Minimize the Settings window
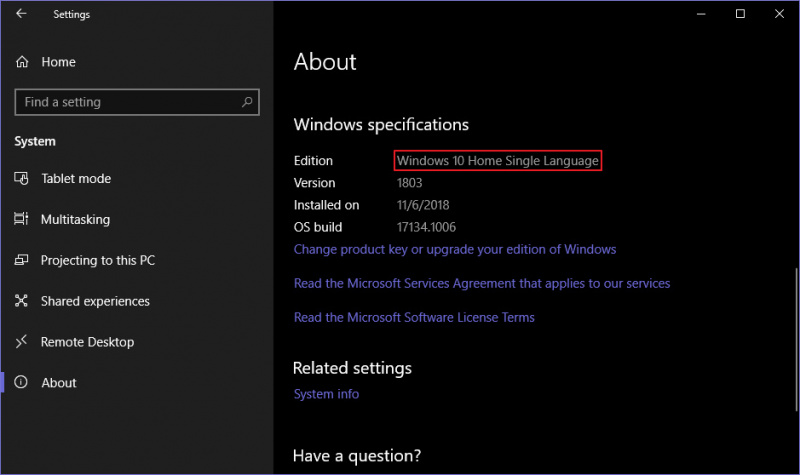The image size is (800, 475). (x=701, y=14)
